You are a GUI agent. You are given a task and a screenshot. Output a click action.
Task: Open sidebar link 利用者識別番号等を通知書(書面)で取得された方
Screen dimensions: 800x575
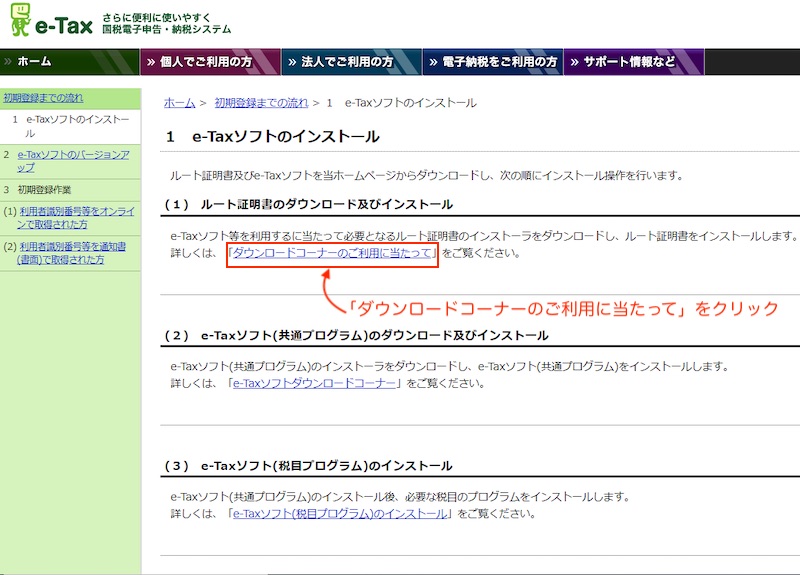coord(71,253)
